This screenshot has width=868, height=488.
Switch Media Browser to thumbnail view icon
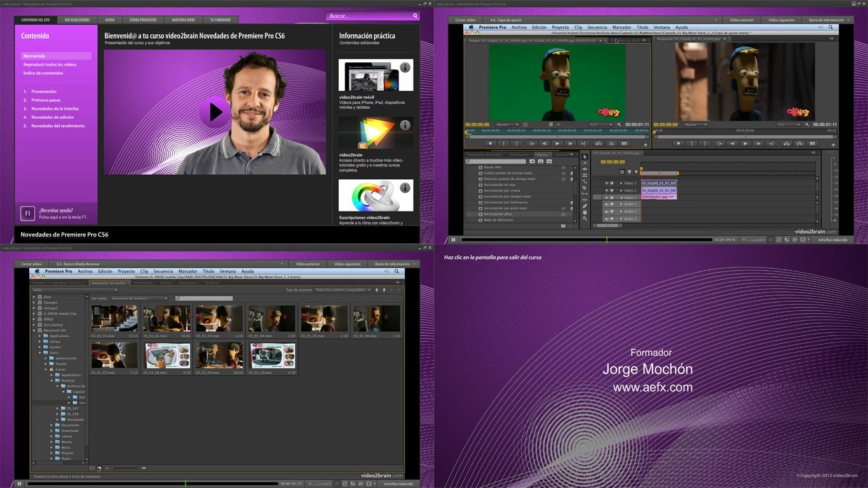(x=99, y=468)
